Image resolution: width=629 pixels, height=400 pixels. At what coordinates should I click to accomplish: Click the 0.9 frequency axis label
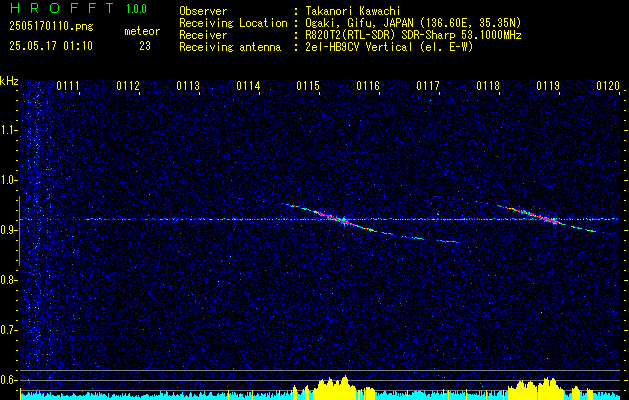[8, 230]
